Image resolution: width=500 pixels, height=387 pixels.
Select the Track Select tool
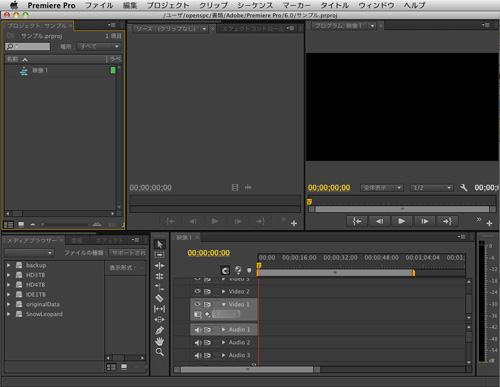click(160, 255)
